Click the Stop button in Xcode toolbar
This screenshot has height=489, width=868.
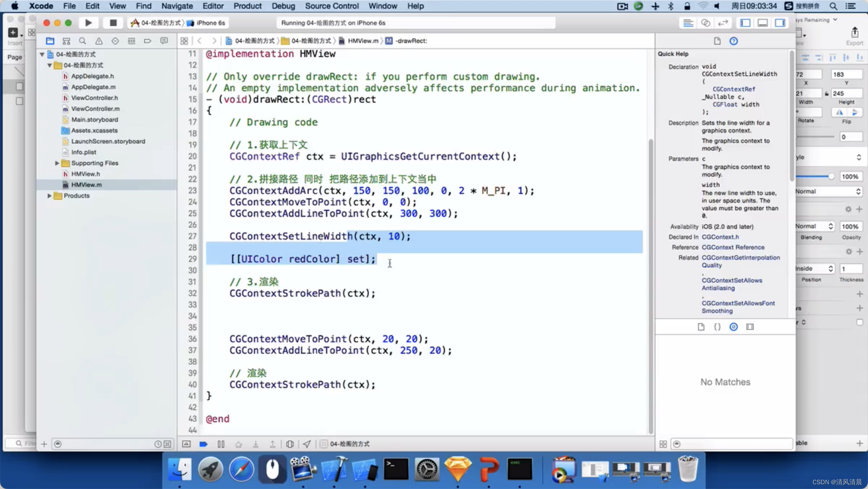113,23
